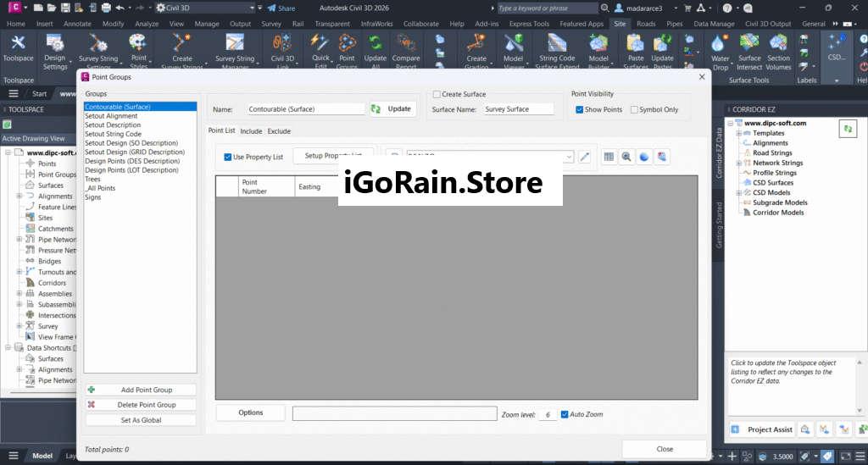Open the shopping cart icon in title bar
Viewport: 868px width, 465px height.
coord(687,8)
